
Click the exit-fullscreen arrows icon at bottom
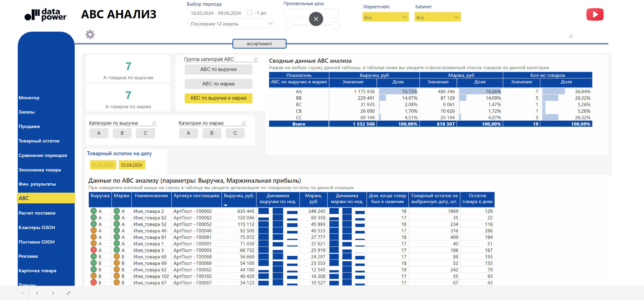pyautogui.click(x=69, y=293)
